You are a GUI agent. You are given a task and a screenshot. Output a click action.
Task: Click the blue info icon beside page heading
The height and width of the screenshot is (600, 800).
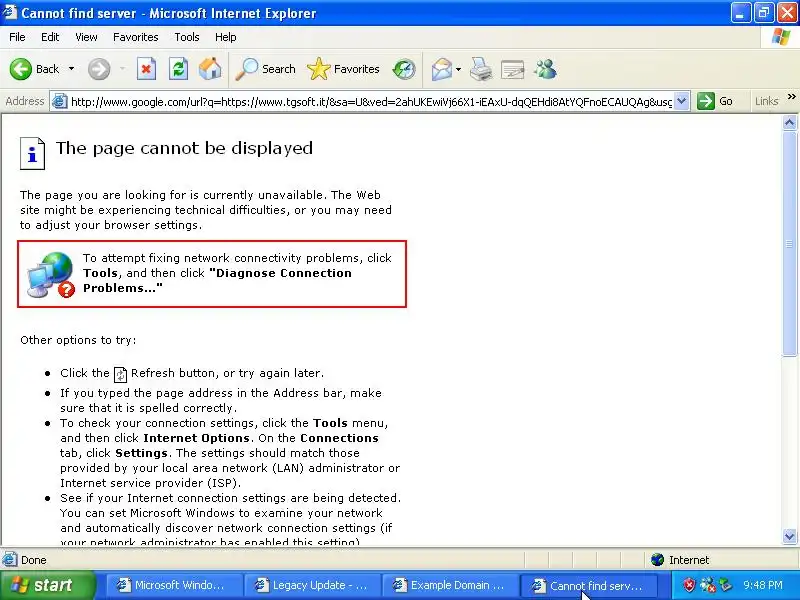click(32, 154)
